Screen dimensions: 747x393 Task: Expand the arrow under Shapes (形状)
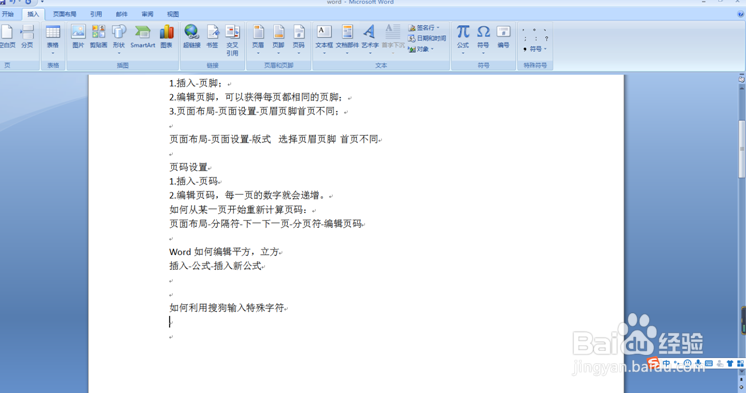(119, 53)
